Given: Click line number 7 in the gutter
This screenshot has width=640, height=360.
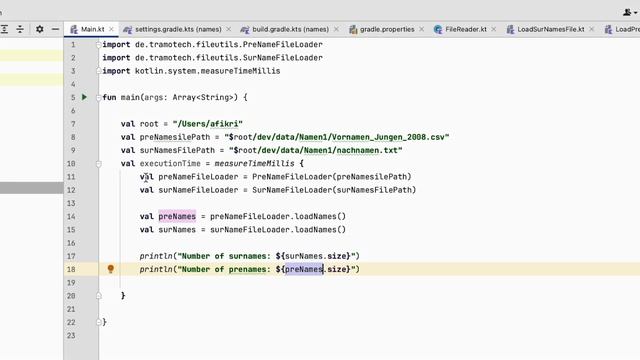Looking at the screenshot, I should pyautogui.click(x=73, y=124).
